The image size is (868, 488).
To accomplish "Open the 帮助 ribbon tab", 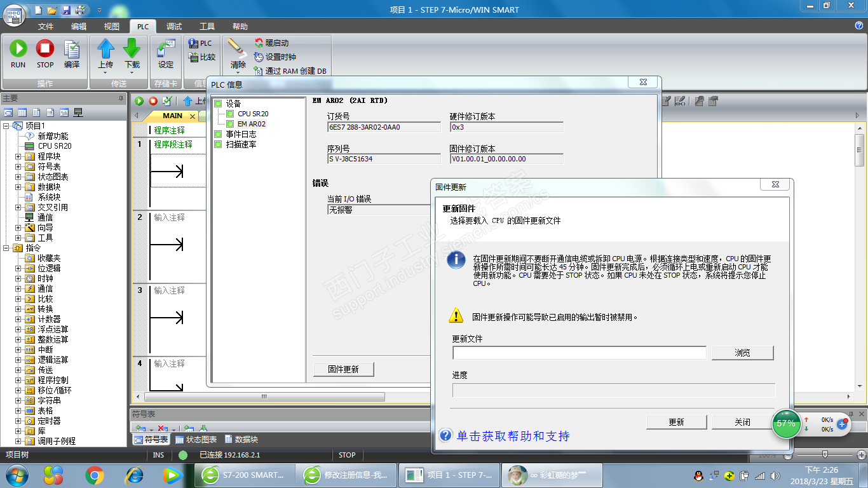I will click(x=240, y=27).
